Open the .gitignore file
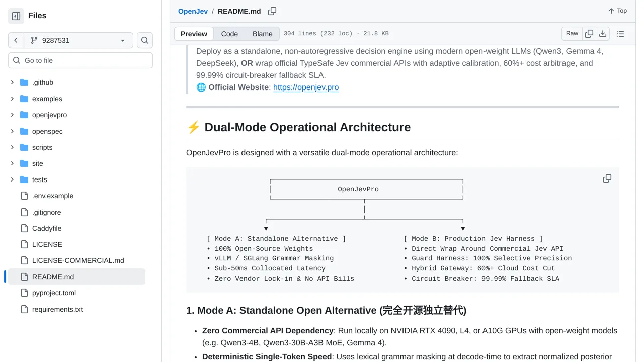Image resolution: width=644 pixels, height=362 pixels. pos(46,212)
